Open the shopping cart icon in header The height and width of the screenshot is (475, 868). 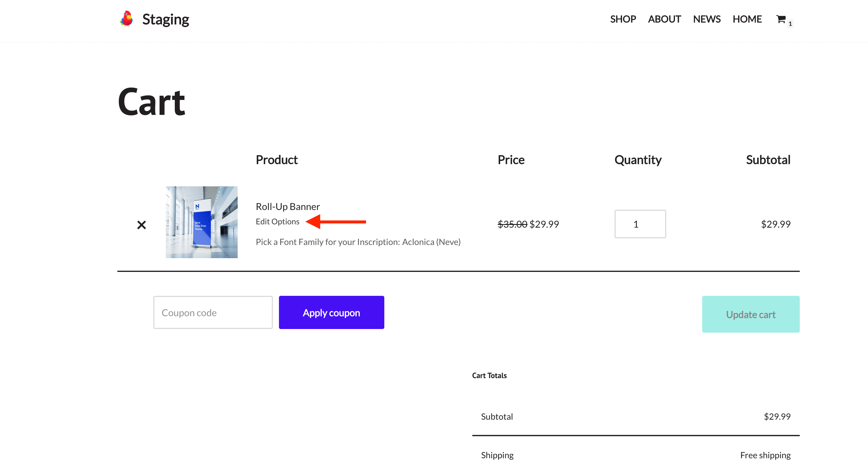pos(781,19)
